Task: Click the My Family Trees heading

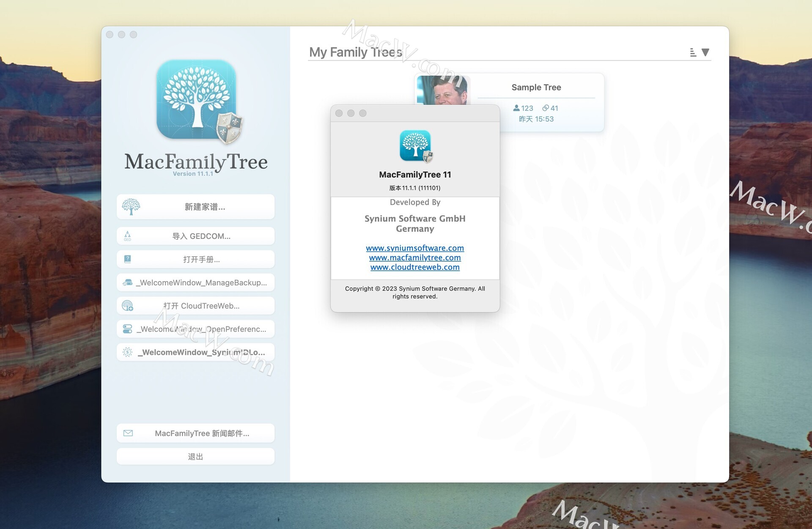Action: (x=356, y=52)
